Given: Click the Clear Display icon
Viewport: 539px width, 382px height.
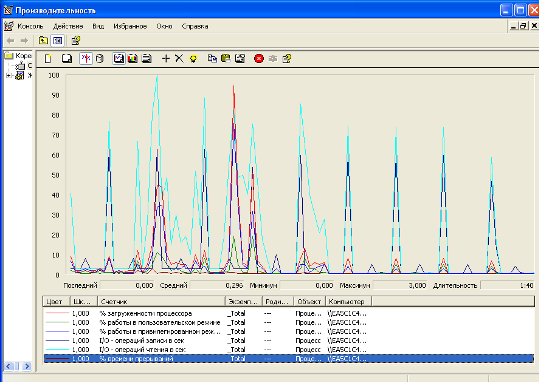Looking at the screenshot, I should pyautogui.click(x=67, y=58).
